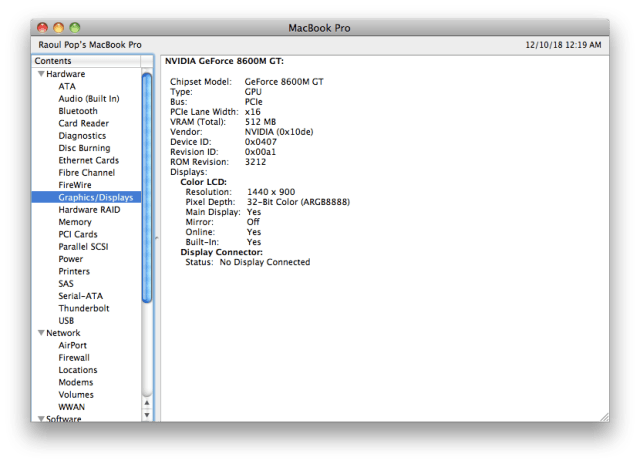Select ATA in the Hardware list
This screenshot has height=464, width=640.
(x=66, y=86)
